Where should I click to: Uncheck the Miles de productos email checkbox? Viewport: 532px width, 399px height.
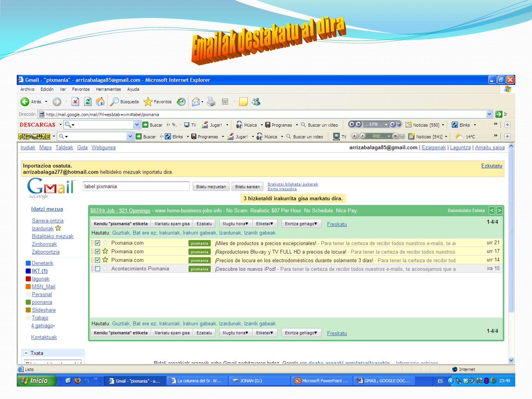(x=97, y=243)
